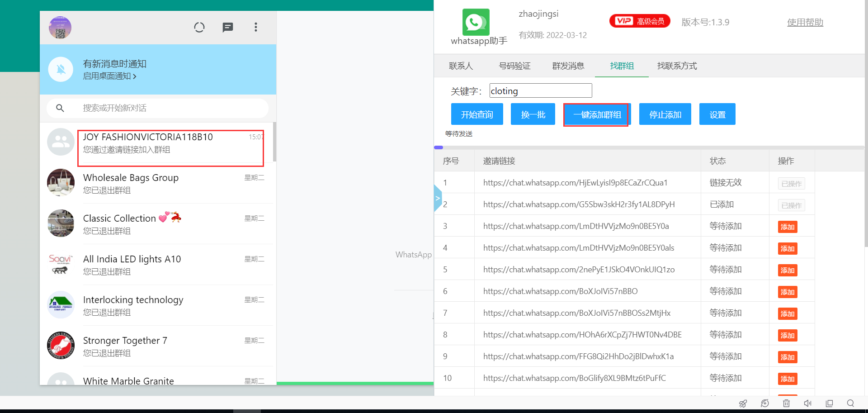Click the 一键添加群组 button

point(596,114)
